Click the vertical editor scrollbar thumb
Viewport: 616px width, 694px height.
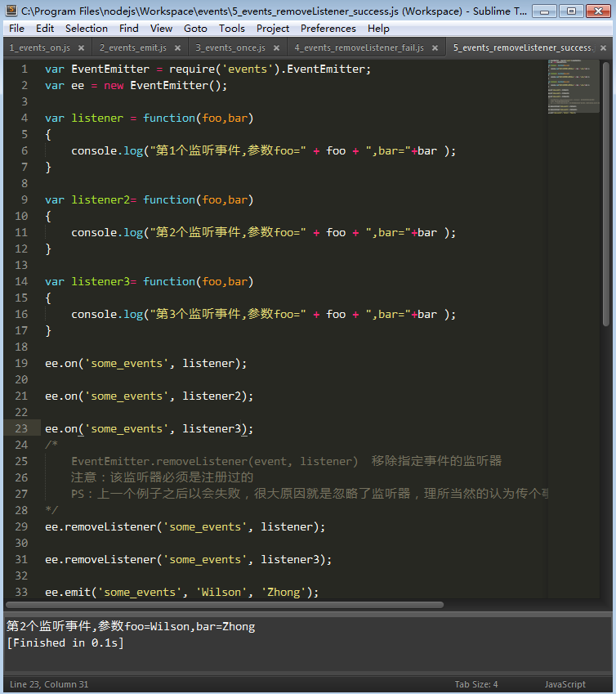[606, 194]
